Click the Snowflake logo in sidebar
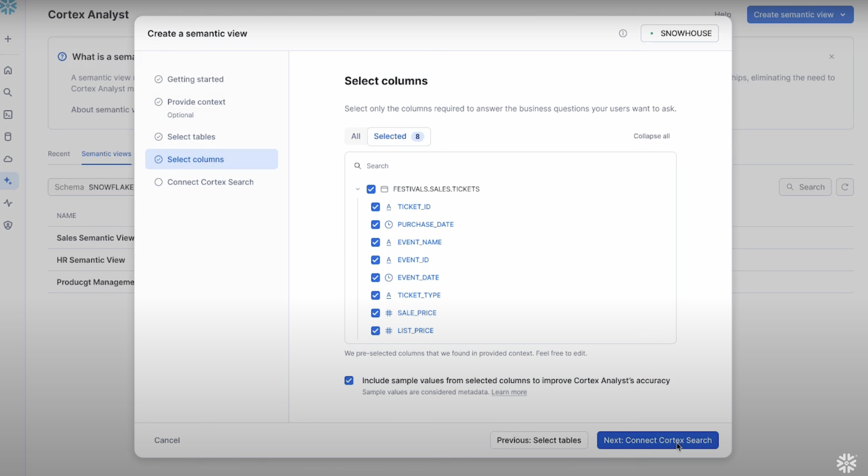868x476 pixels. click(x=9, y=7)
